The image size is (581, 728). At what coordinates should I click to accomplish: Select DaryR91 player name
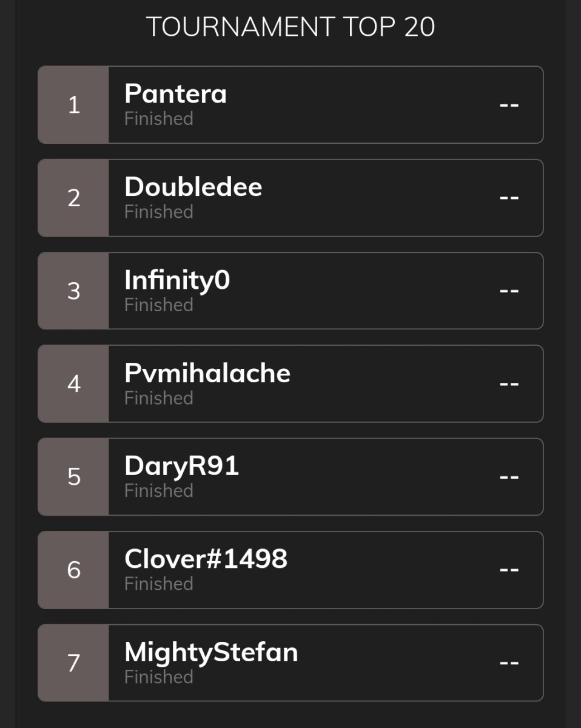[x=182, y=467]
